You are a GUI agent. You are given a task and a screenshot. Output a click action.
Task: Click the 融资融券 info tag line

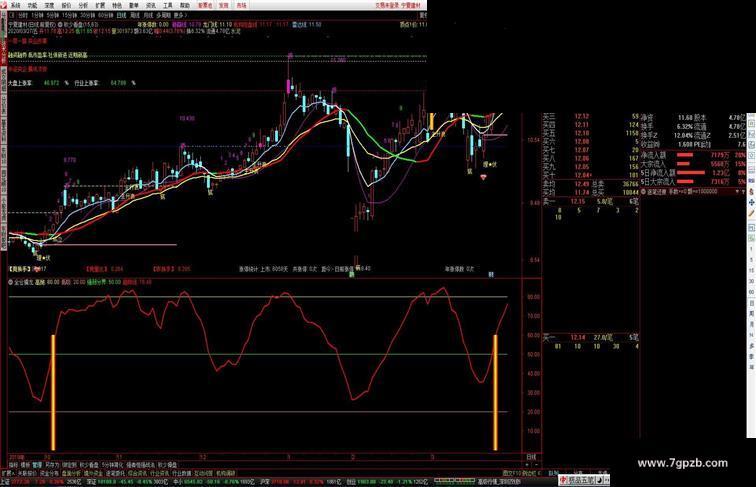pyautogui.click(x=48, y=55)
